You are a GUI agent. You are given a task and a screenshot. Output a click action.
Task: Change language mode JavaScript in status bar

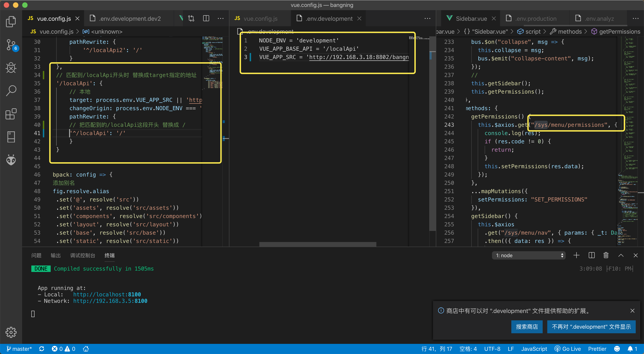[534, 349]
